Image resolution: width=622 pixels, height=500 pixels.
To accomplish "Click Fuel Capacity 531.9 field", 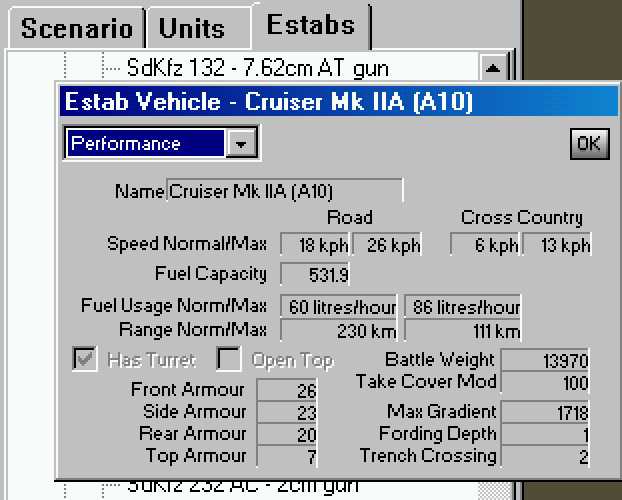I will (315, 274).
